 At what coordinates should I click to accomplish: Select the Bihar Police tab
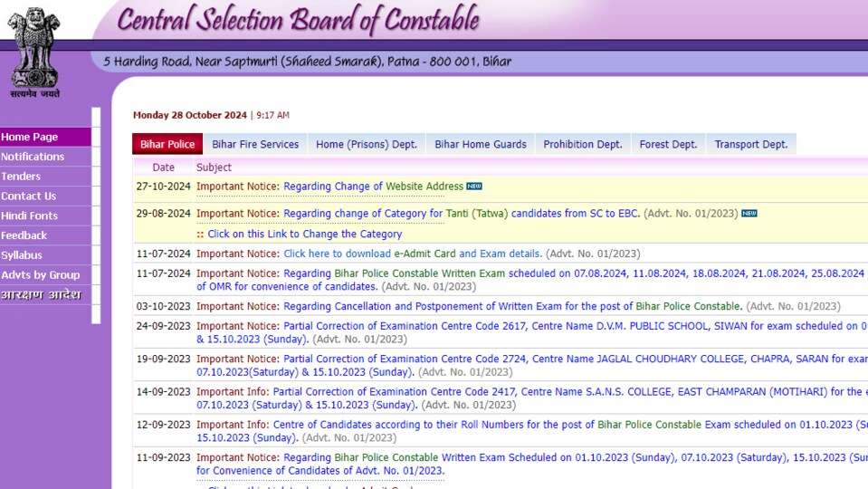(x=167, y=144)
